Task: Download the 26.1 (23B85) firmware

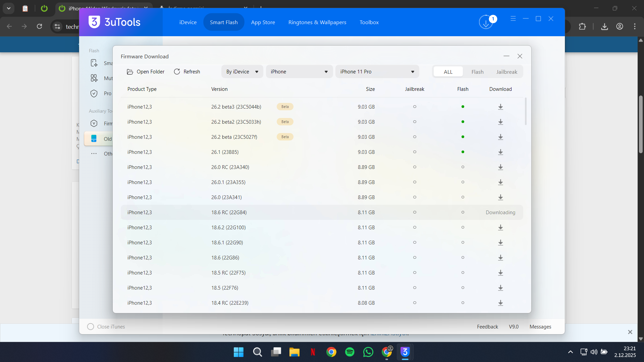Action: [500, 152]
